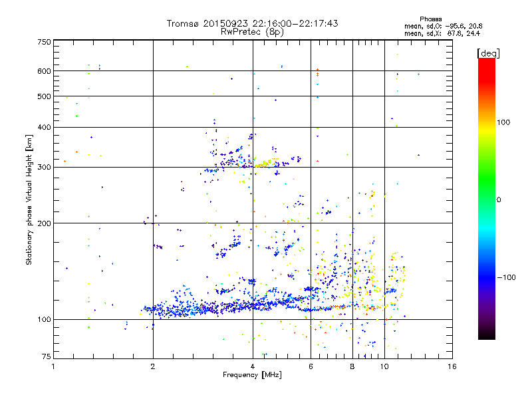This screenshot has width=532, height=399.
Task: Click the "mean, sd,O: -95.6, 20.8" line
Action: pos(443,26)
